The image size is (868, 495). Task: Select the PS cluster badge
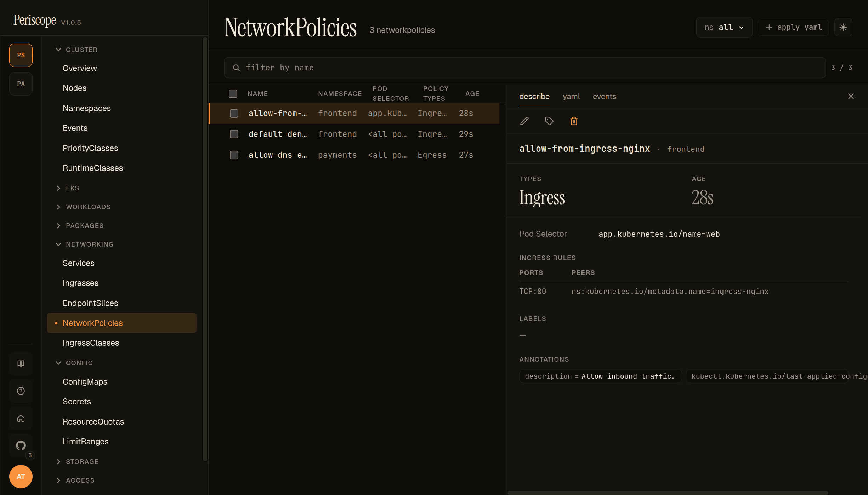21,55
